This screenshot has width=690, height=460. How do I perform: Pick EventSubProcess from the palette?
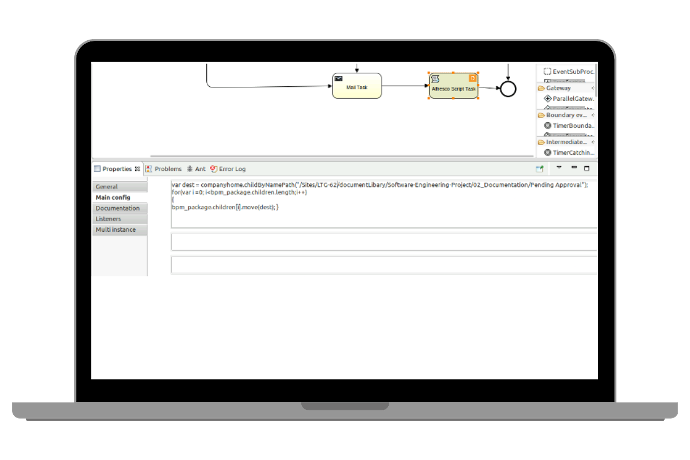click(x=569, y=72)
